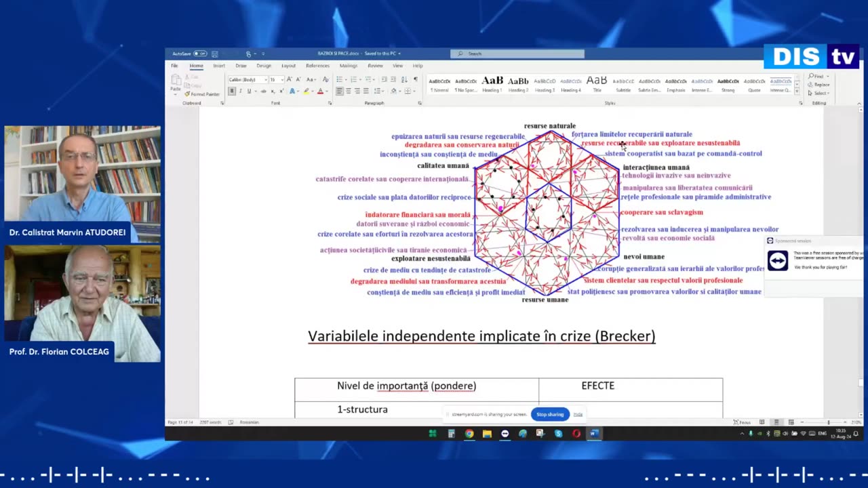Click Replace in Editing group
This screenshot has width=868, height=488.
point(818,85)
